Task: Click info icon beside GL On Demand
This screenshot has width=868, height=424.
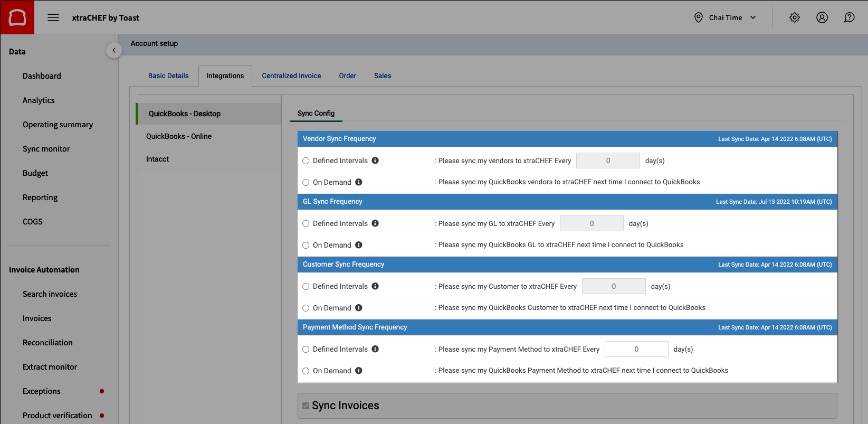Action: pos(359,245)
